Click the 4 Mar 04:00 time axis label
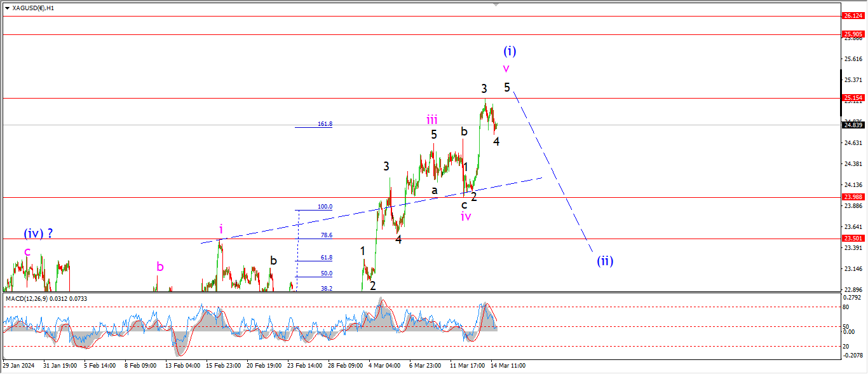Screen dimensions: 868x374 [x=385, y=366]
